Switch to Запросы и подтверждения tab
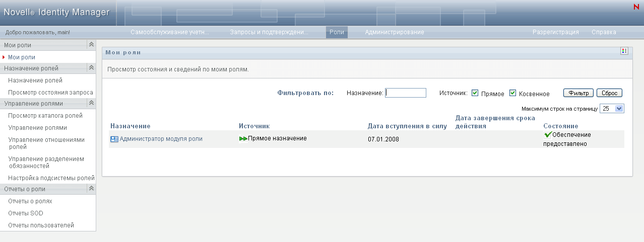Screen dimensions: 644x242 pos(269,32)
